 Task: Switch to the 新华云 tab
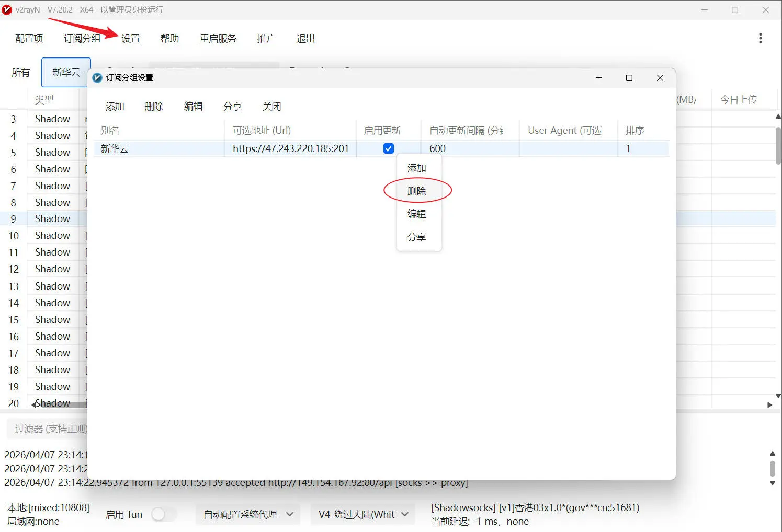point(65,72)
